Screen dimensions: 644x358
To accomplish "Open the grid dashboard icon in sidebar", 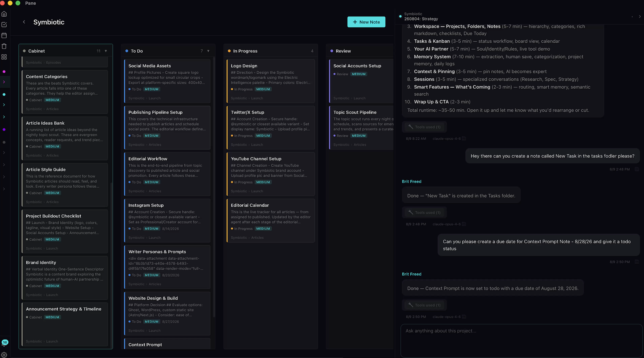I will click(x=4, y=57).
